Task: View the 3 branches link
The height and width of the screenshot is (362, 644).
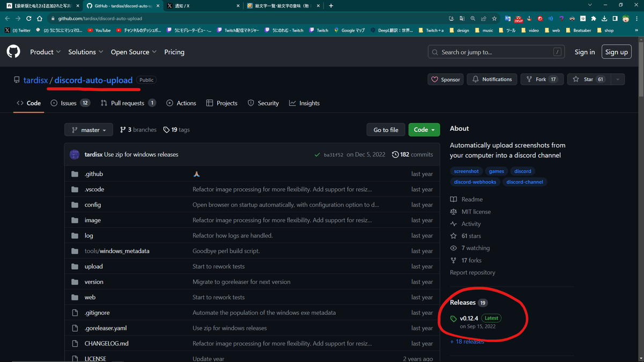Action: pos(138,130)
